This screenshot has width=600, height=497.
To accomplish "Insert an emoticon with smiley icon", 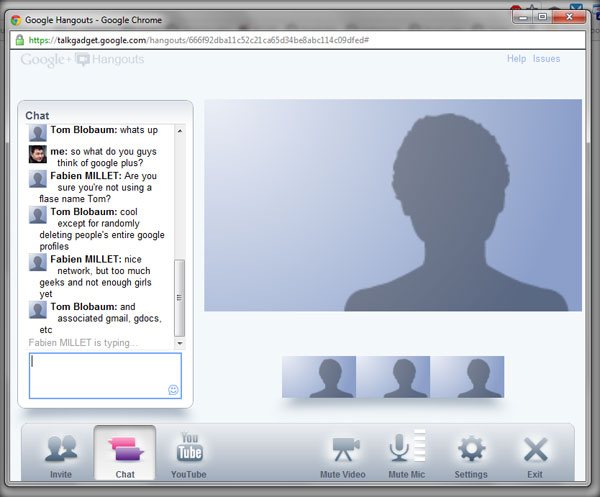I will pyautogui.click(x=173, y=390).
